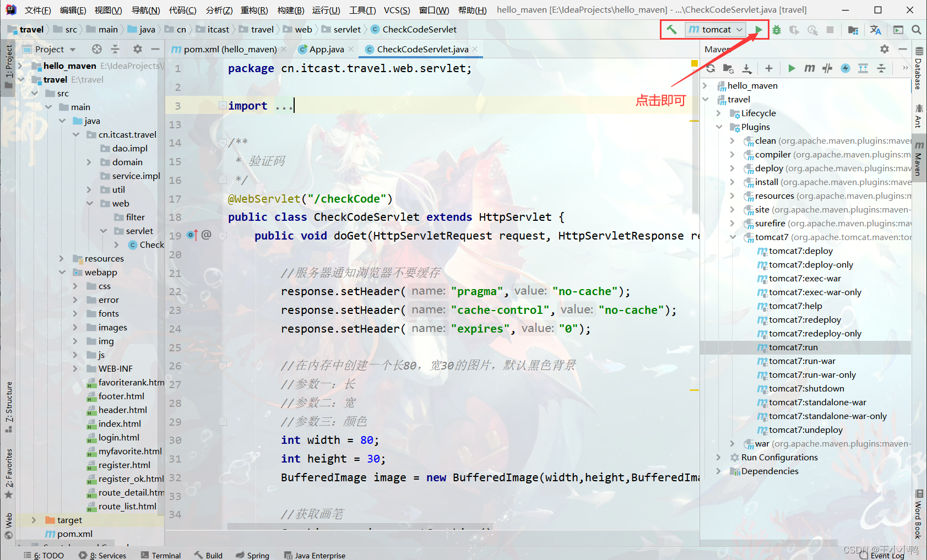Download sources and documentation icon
927x560 pixels.
747,68
